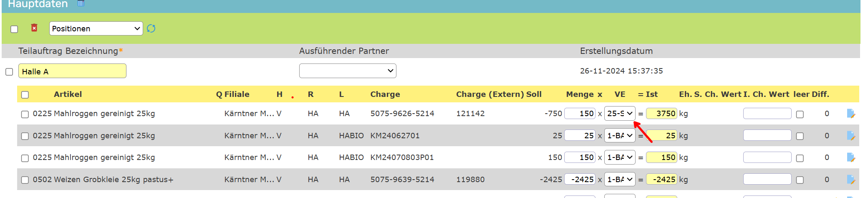Tick the checkbox beside Halle A

pos(9,72)
